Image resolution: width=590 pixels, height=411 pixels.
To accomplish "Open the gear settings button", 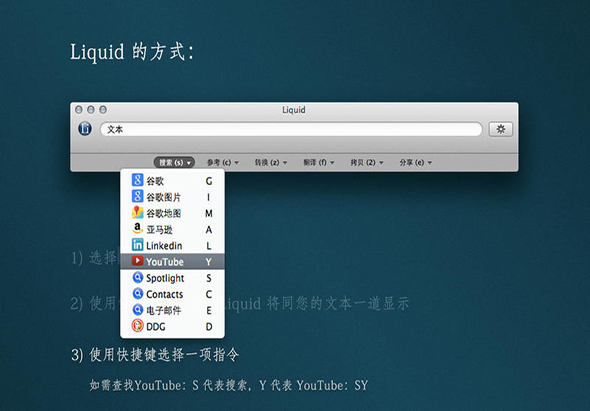I will tap(500, 129).
